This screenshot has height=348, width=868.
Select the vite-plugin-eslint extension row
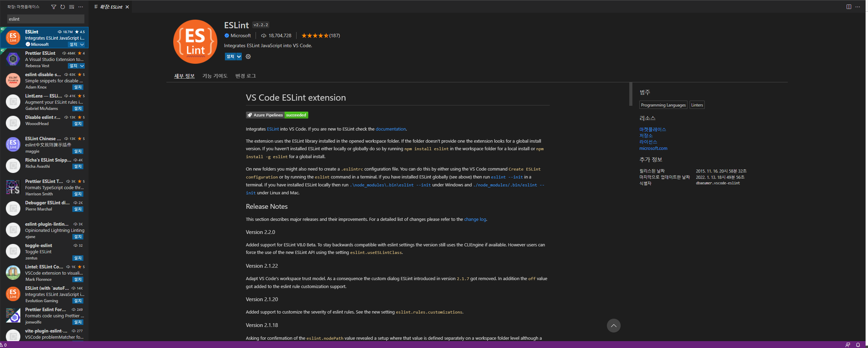point(44,334)
